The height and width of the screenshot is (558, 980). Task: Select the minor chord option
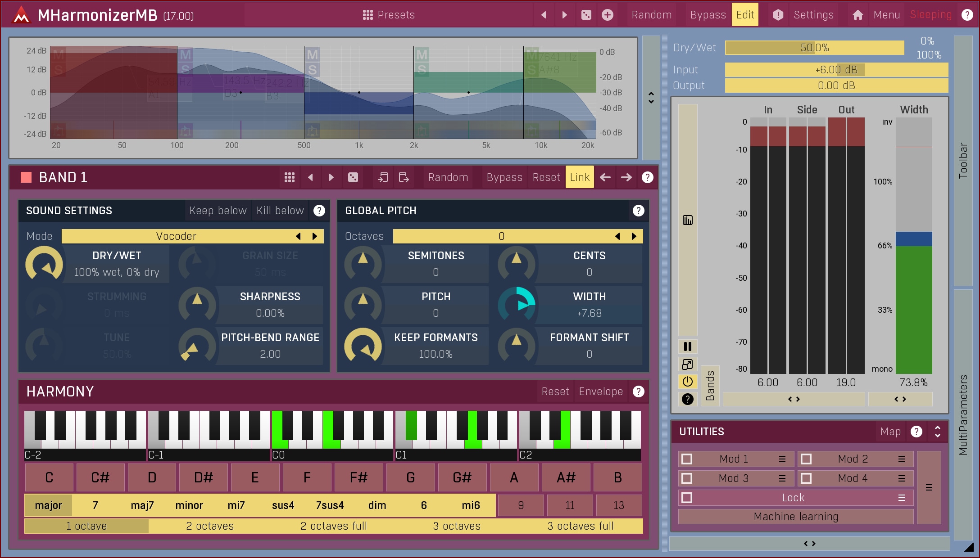pos(189,505)
